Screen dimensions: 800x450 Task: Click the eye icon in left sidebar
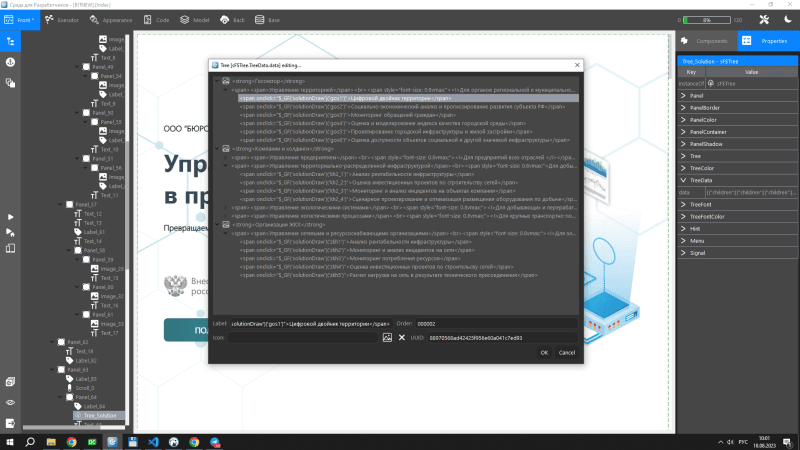tap(11, 401)
